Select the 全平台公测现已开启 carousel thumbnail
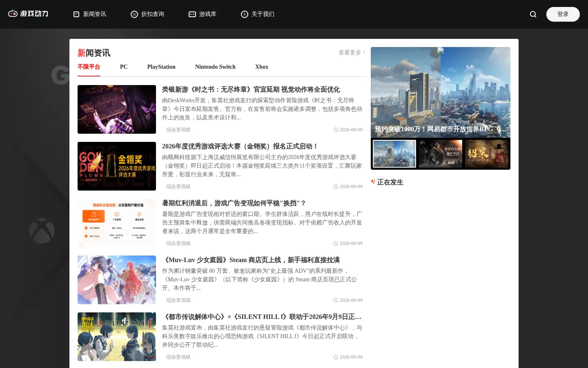The width and height of the screenshot is (588, 368). pos(441,154)
